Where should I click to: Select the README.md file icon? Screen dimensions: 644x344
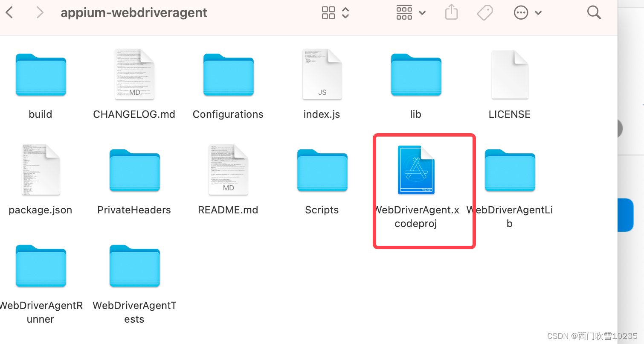coord(228,169)
